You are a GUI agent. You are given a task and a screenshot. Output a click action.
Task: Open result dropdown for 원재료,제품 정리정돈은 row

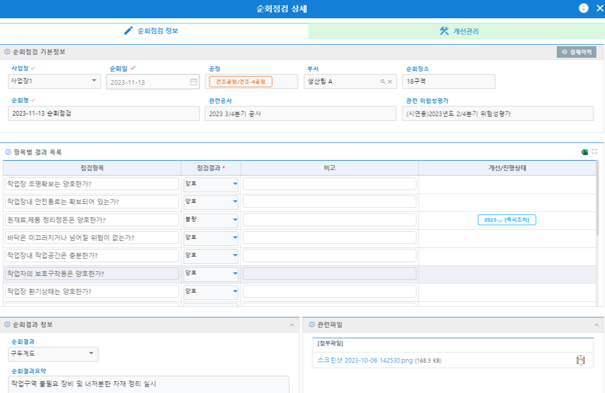tap(211, 220)
